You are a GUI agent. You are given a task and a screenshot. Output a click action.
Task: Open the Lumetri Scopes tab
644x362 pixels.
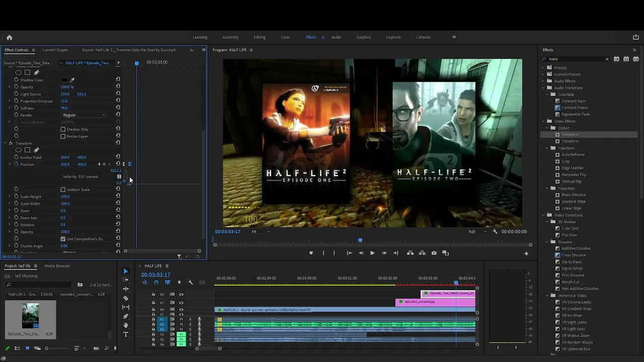click(x=55, y=50)
